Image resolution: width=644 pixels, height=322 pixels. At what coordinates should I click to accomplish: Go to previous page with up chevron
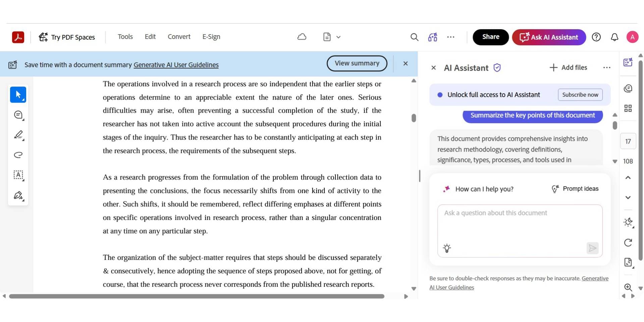point(628,177)
